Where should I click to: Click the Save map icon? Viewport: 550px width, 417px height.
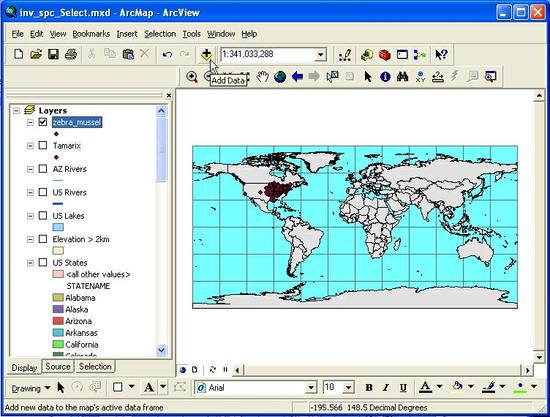(53, 54)
